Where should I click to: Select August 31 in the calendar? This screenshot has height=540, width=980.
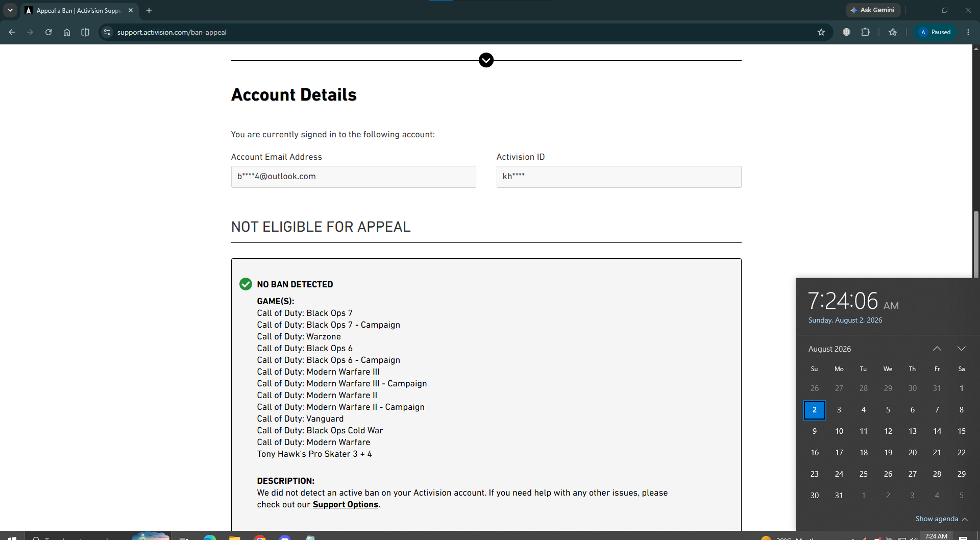tap(839, 496)
